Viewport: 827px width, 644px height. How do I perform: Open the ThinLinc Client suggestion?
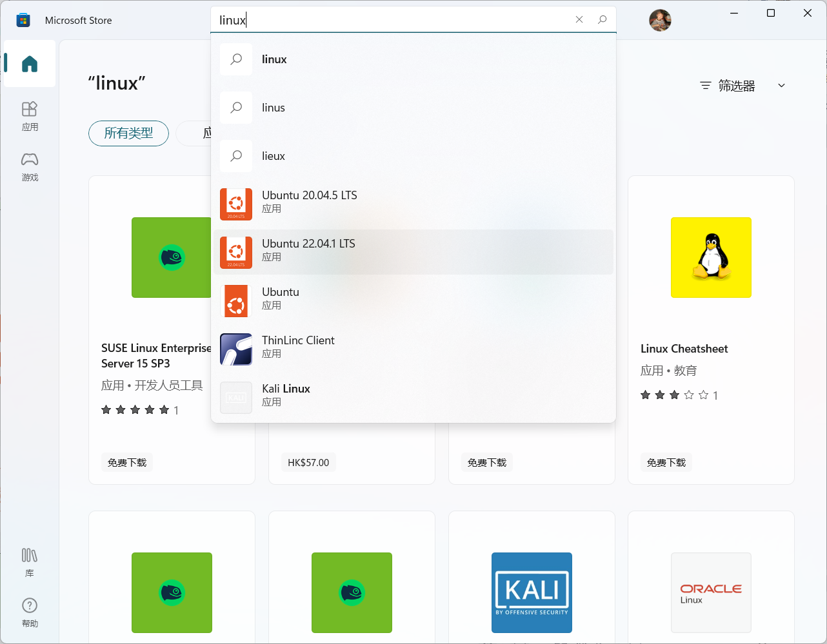(x=413, y=349)
